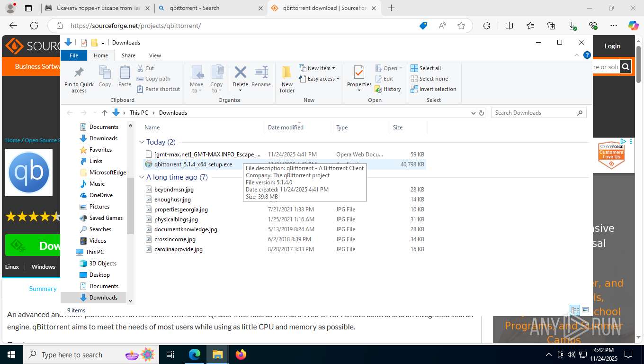This screenshot has width=644, height=364.
Task: Add this page to Edge favorites
Action: (461, 26)
